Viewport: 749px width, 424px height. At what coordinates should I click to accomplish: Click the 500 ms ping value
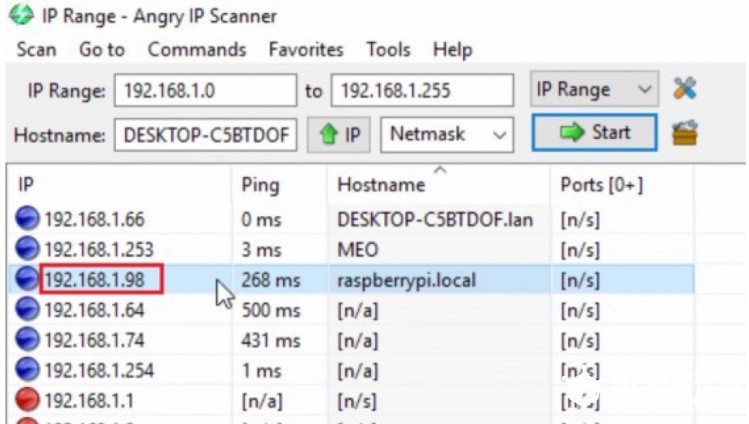[x=271, y=310]
